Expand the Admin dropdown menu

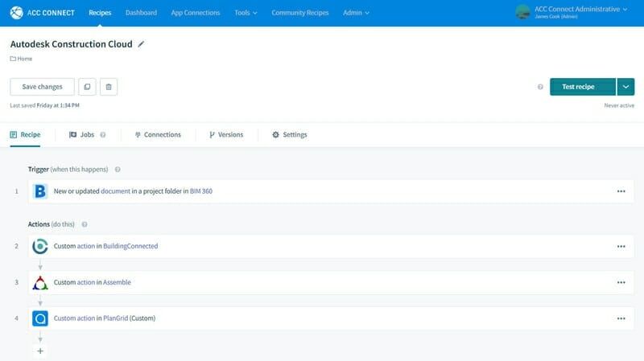tap(356, 13)
